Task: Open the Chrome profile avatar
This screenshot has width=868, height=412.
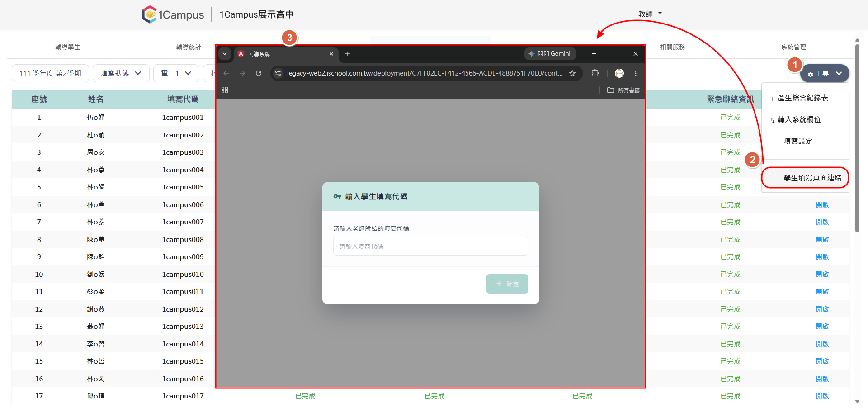Action: point(619,73)
